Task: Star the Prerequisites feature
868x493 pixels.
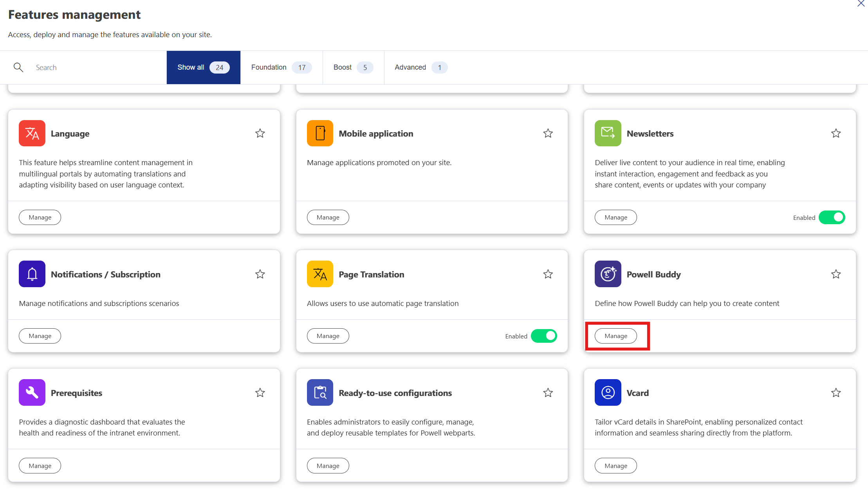Action: (260, 393)
